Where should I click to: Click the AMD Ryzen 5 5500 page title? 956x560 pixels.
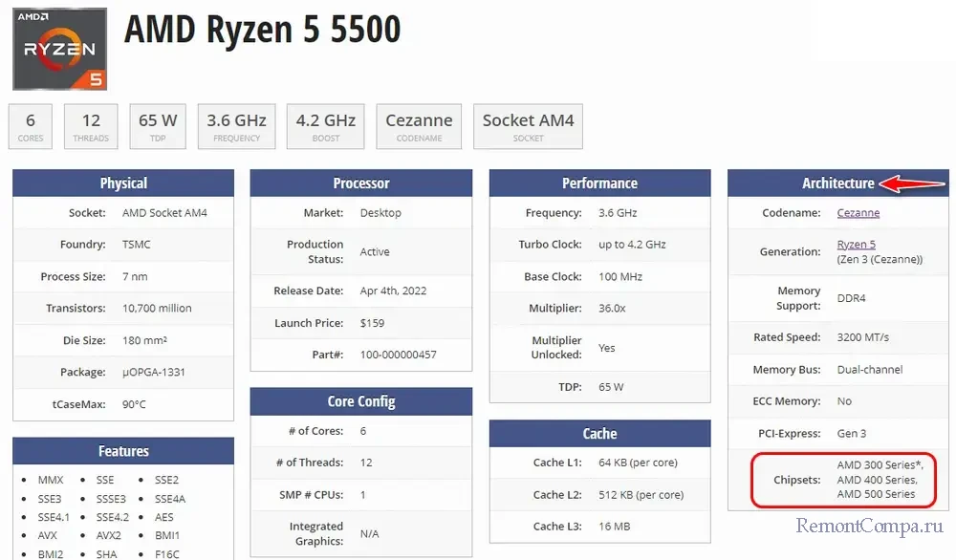click(262, 31)
